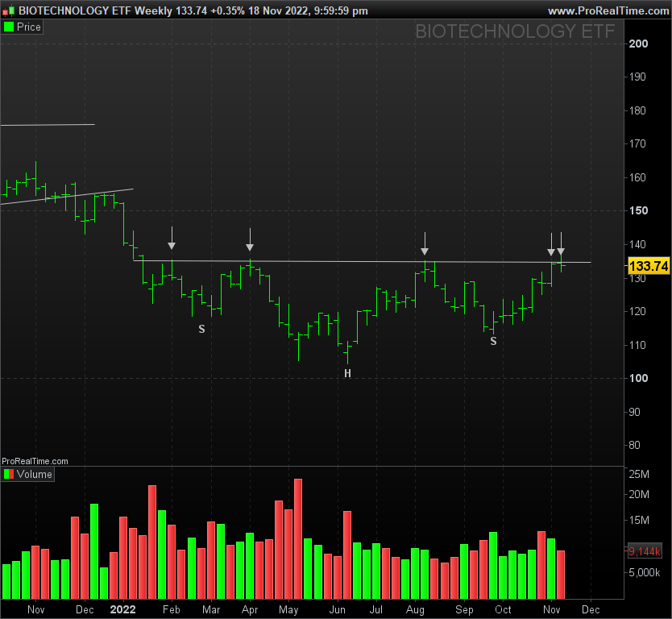Click the 2022 year label on the time axis

(123, 609)
